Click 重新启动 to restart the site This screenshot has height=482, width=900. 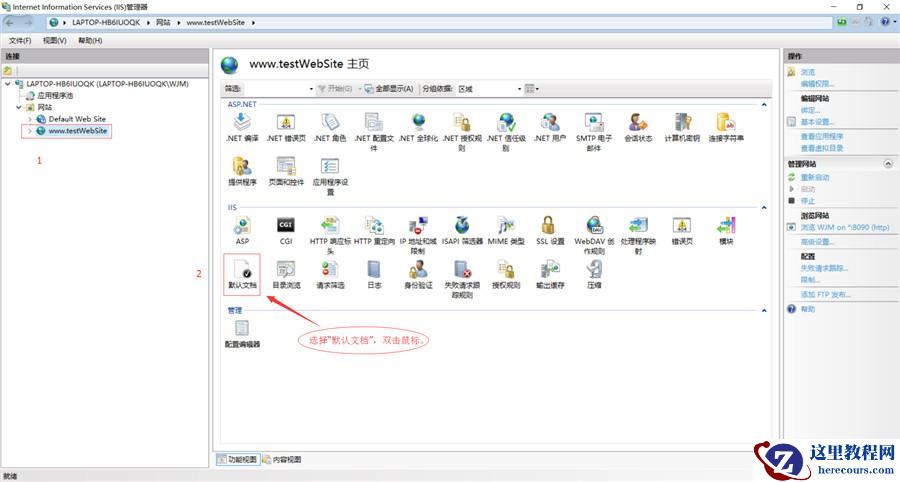click(x=815, y=177)
